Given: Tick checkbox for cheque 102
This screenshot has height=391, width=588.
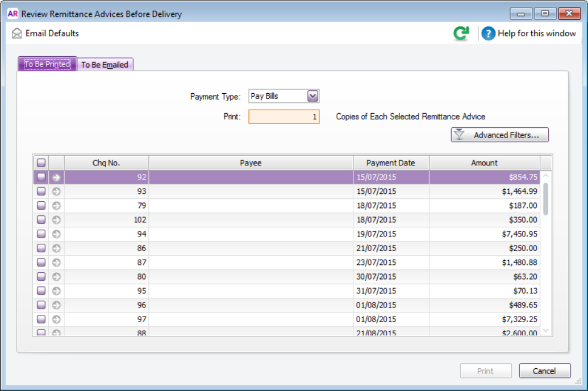Looking at the screenshot, I should (41, 220).
